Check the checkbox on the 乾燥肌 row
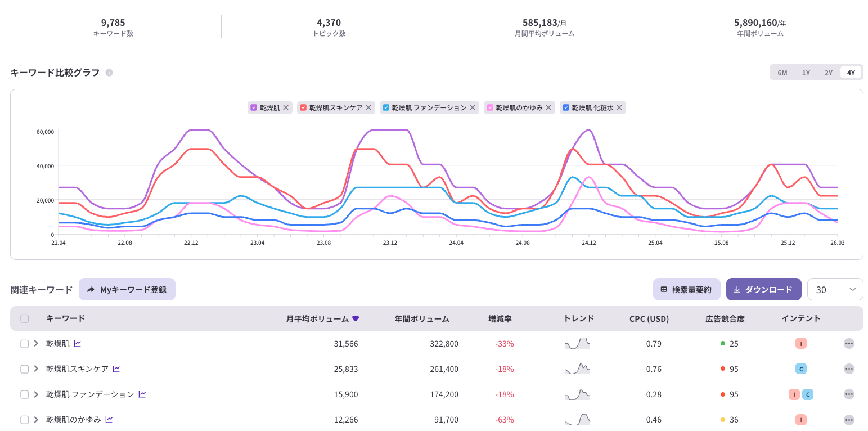Screen dimensions: 868x431 click(x=24, y=343)
